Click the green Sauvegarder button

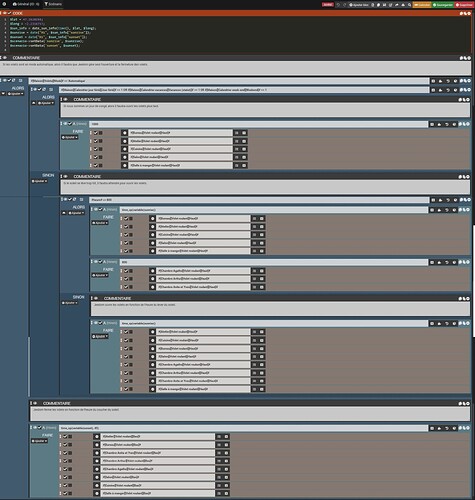coord(443,5)
